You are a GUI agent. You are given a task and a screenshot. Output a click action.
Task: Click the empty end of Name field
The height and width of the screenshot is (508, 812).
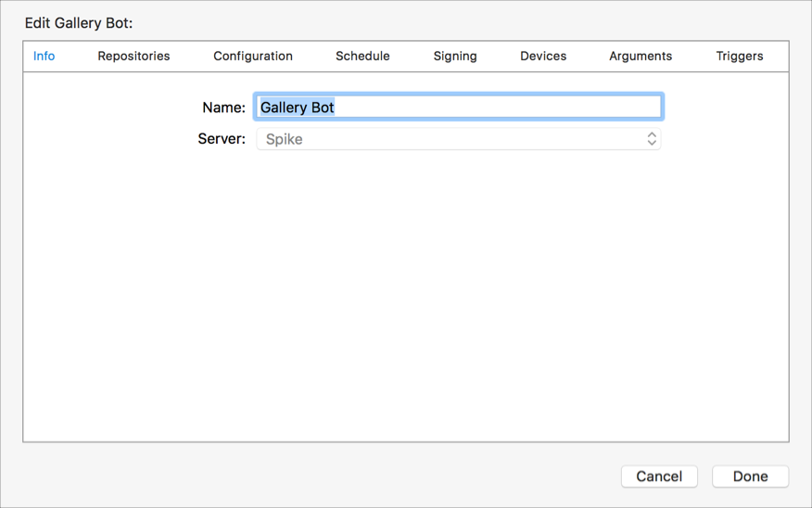(556, 107)
